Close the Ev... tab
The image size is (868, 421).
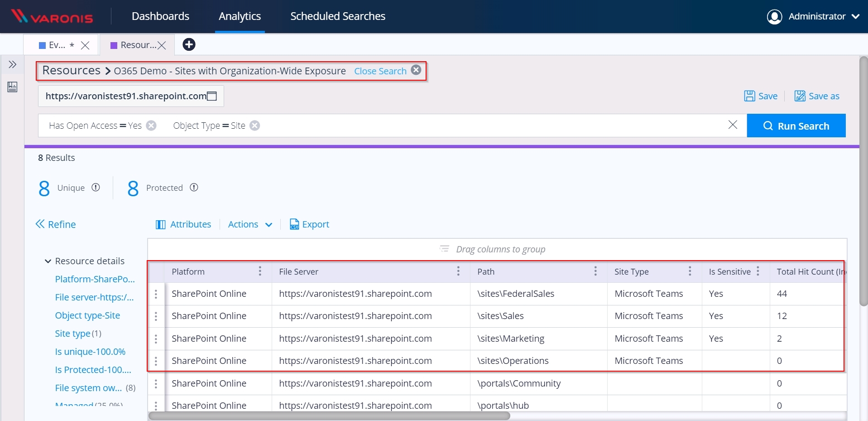pos(85,45)
